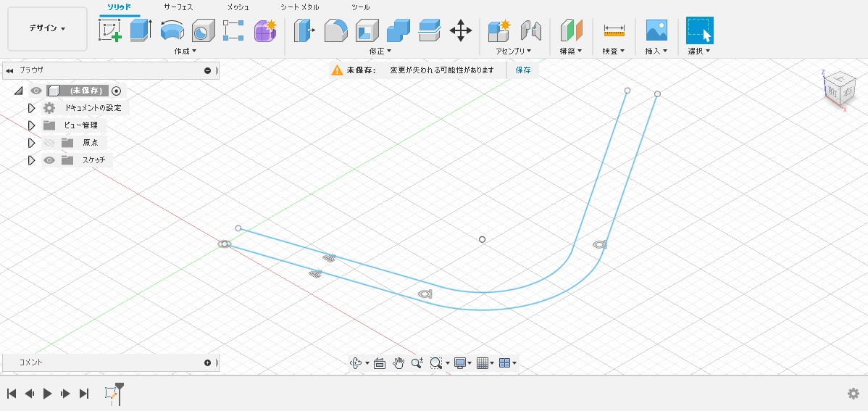Expand the スケッチ node

(32, 161)
